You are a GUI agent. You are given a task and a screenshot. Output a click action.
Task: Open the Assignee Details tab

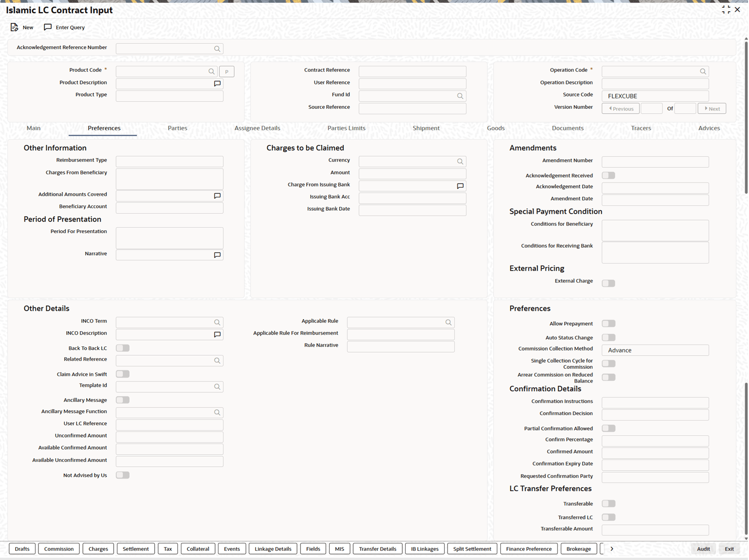(x=257, y=128)
